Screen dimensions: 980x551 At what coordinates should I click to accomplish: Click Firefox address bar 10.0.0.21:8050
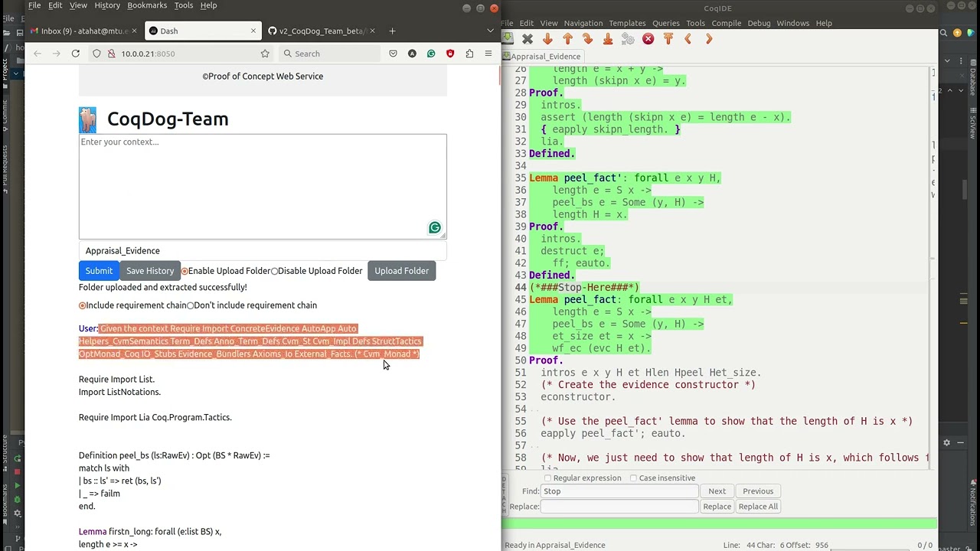click(181, 54)
